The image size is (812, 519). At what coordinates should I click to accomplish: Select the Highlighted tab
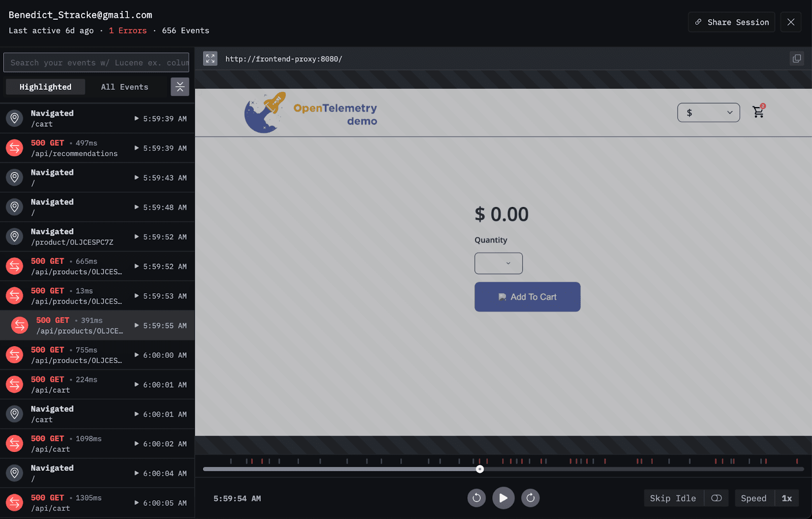[x=46, y=87]
